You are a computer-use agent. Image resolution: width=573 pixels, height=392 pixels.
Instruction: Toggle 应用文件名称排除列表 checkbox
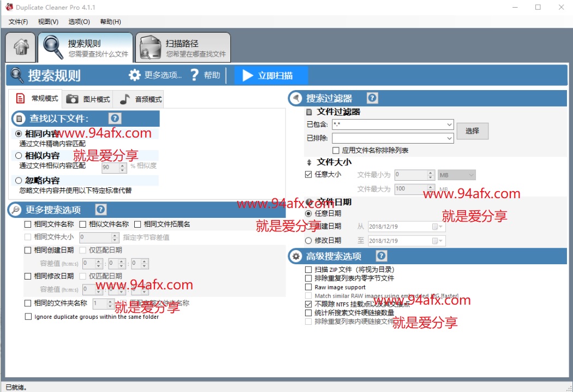coord(336,150)
